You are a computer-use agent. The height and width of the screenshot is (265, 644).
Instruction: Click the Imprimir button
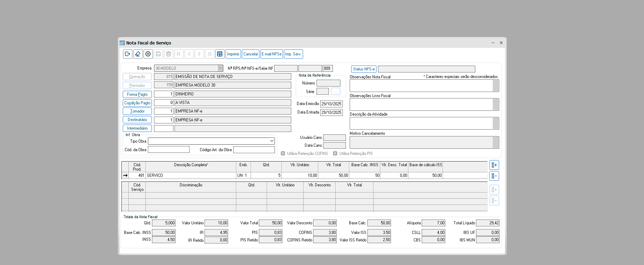(233, 54)
